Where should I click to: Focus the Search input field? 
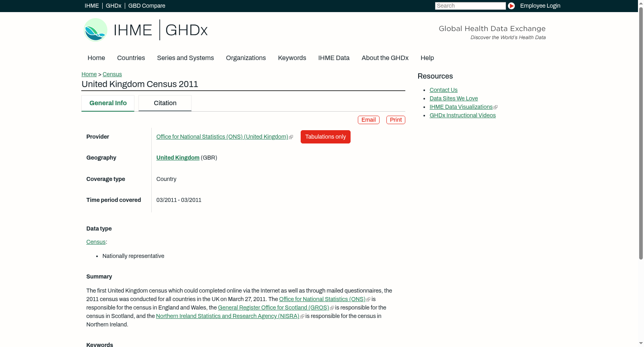[x=470, y=6]
